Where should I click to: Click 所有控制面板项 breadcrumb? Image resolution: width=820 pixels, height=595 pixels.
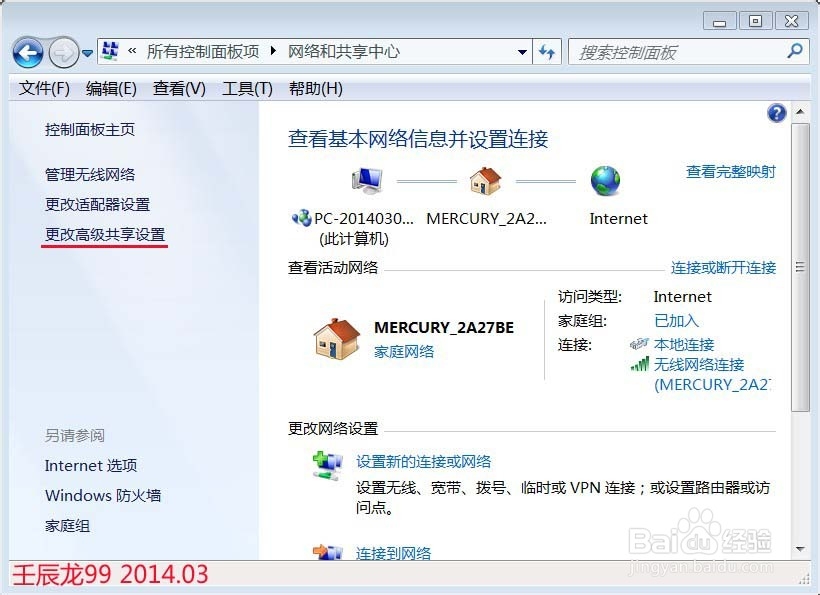203,52
